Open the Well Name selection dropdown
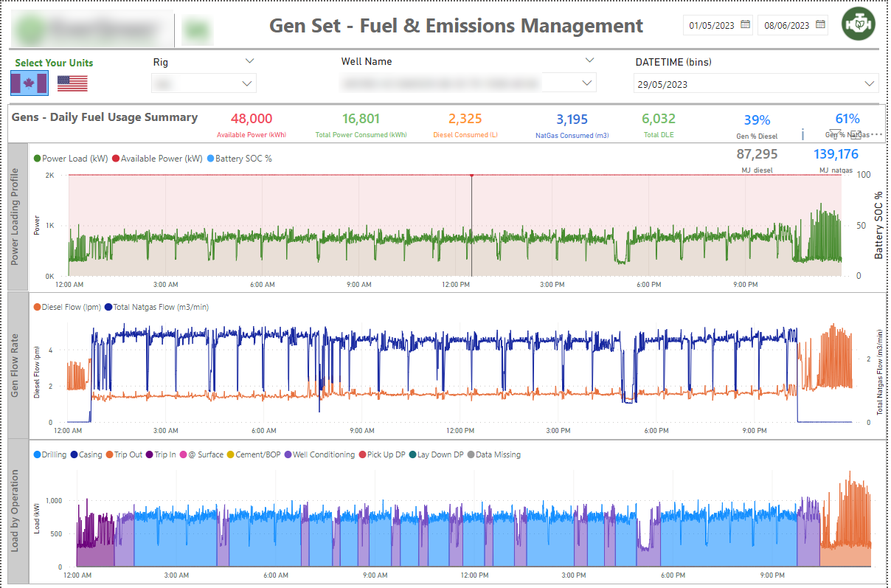The height and width of the screenshot is (588, 891). 468,83
